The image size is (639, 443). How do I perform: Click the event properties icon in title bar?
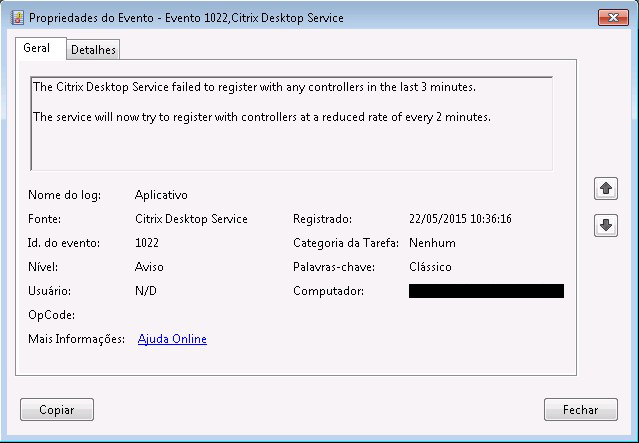(16, 17)
